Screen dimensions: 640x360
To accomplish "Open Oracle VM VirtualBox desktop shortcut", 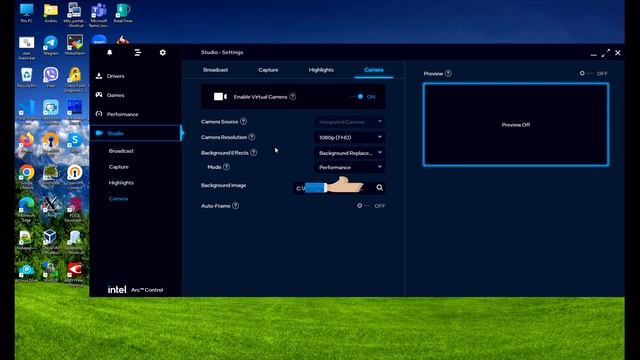I will click(x=51, y=242).
